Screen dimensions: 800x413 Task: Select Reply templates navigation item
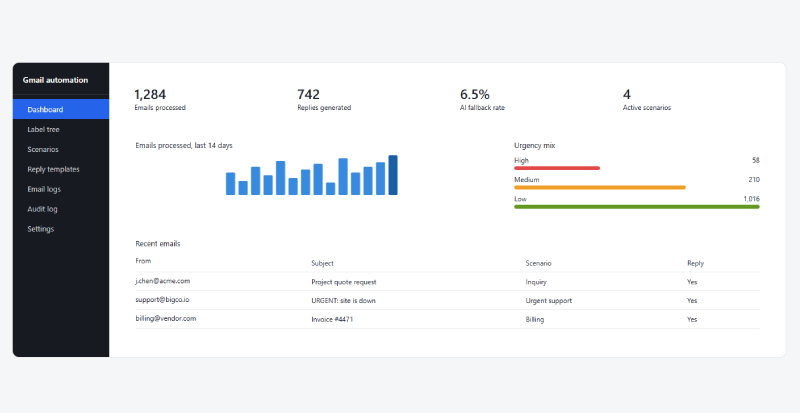61,169
